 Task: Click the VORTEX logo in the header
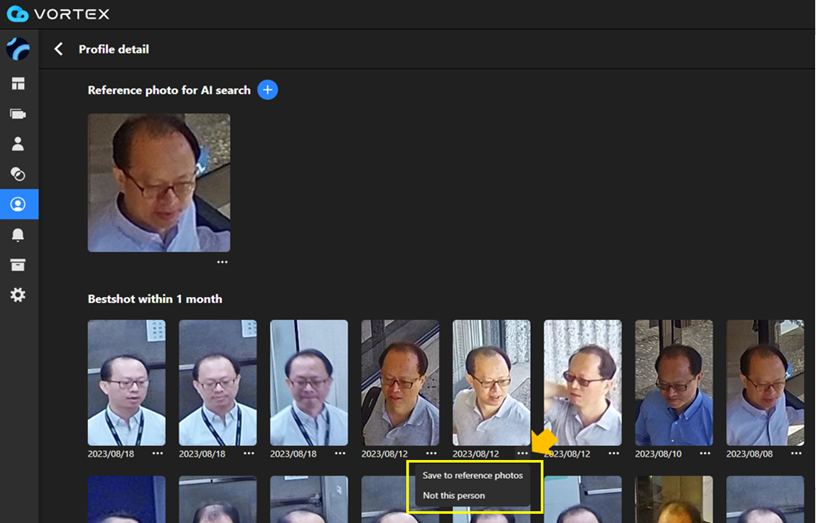pyautogui.click(x=58, y=14)
